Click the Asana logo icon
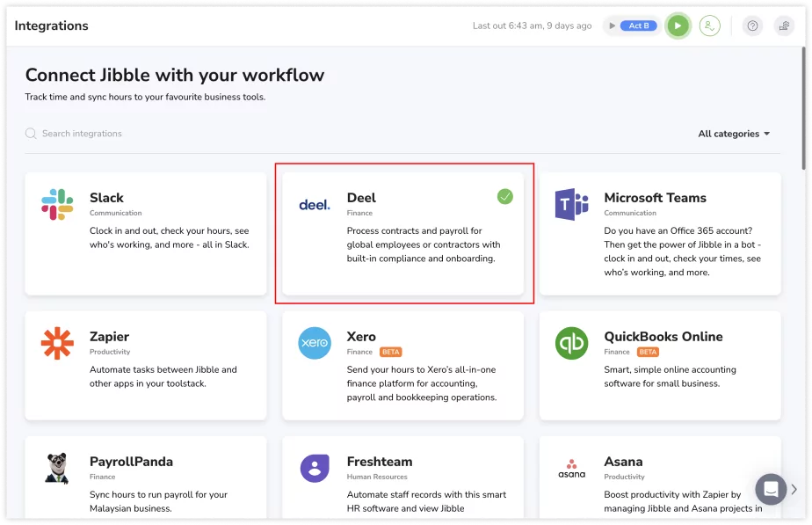This screenshot has width=812, height=525. 572,469
